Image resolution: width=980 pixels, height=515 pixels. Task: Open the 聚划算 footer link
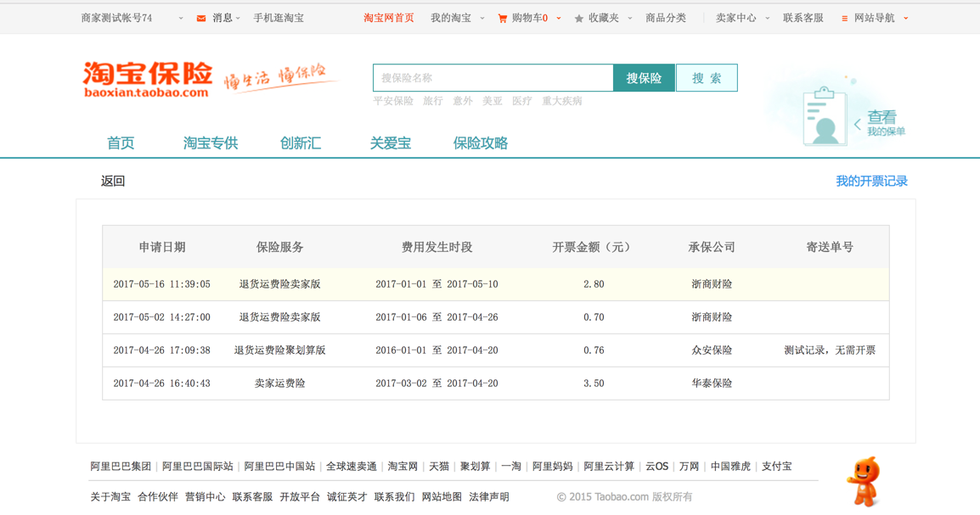475,467
